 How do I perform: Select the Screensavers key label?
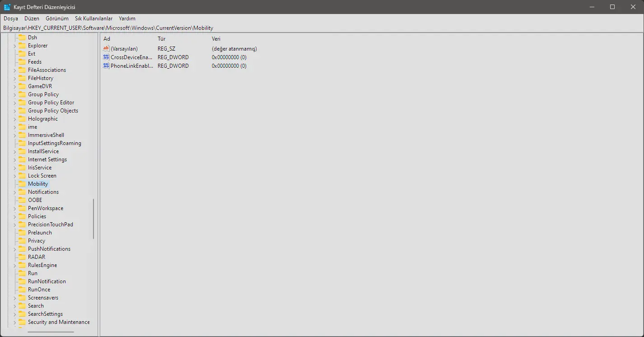click(x=43, y=298)
